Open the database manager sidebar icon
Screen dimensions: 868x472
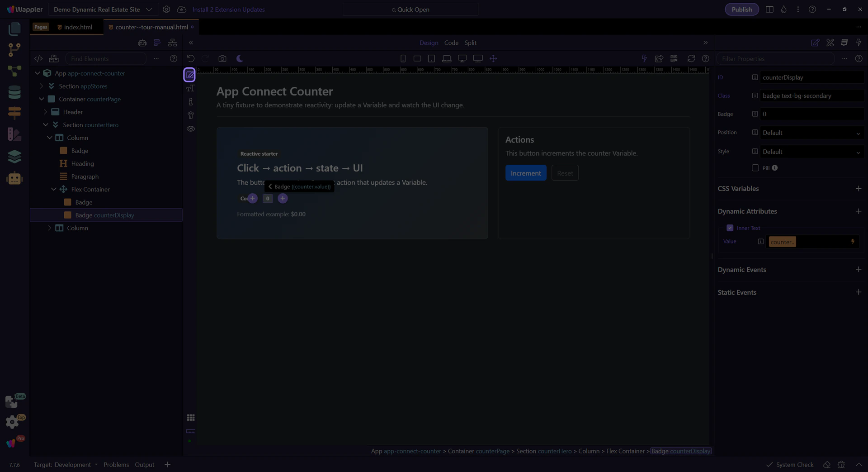14,92
